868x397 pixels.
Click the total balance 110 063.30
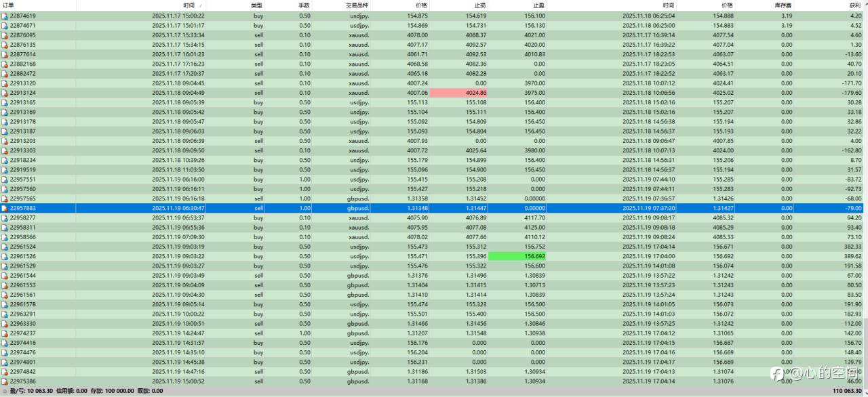coord(847,391)
